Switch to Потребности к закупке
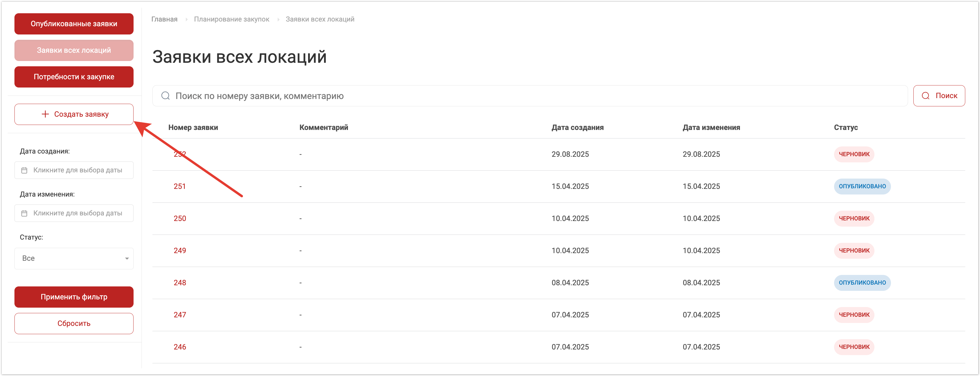Viewport: 980px width, 376px height. pos(74,77)
